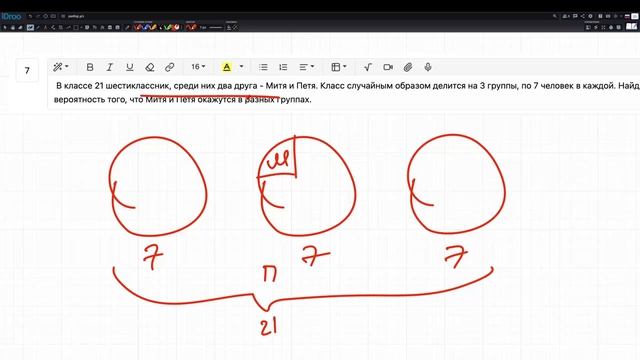Screen dimensions: 640x360
Task: Share the board with the share icon
Action: 582,16
